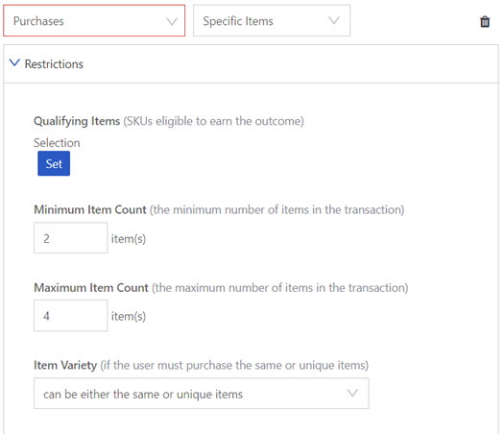The width and height of the screenshot is (504, 434).
Task: Focus the Minimum Item Count field
Action: click(x=71, y=238)
